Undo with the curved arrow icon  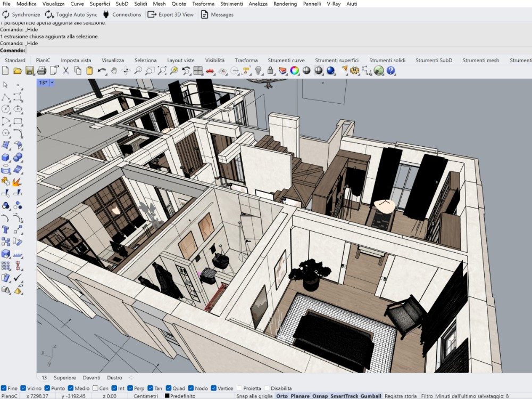click(x=102, y=71)
